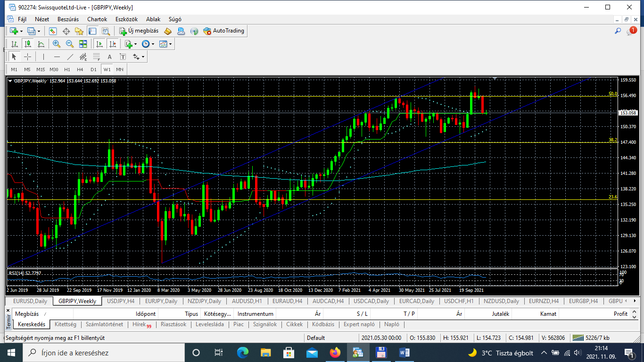Expand the periodicity clock dropdown
The height and width of the screenshot is (362, 644).
(x=148, y=44)
